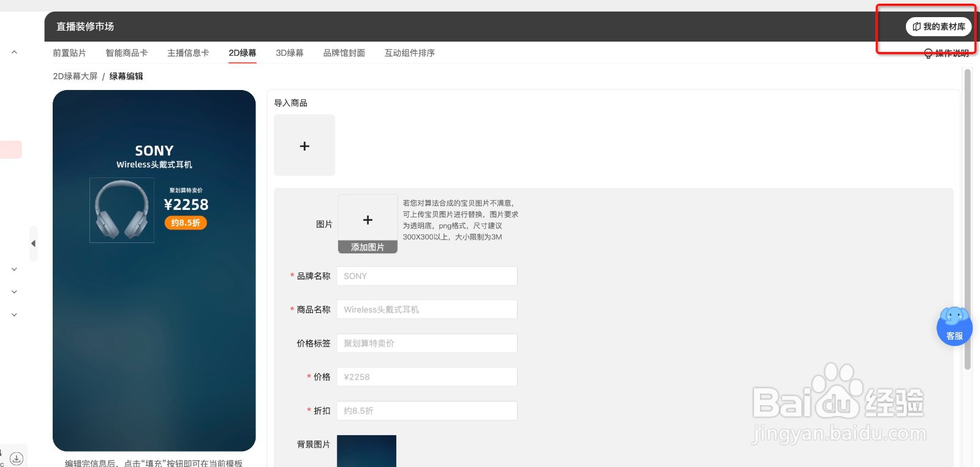The image size is (980, 467).
Task: Focus the 价格标签 input field
Action: [x=427, y=343]
